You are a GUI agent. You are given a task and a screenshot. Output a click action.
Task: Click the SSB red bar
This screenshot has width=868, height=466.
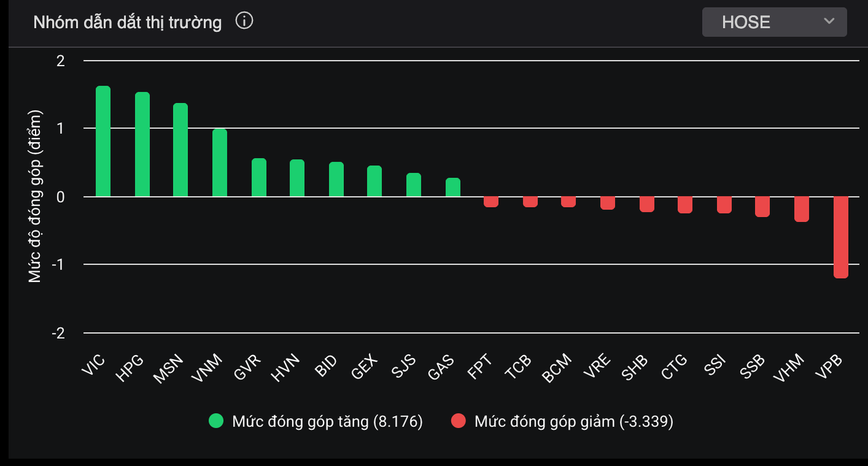(762, 206)
